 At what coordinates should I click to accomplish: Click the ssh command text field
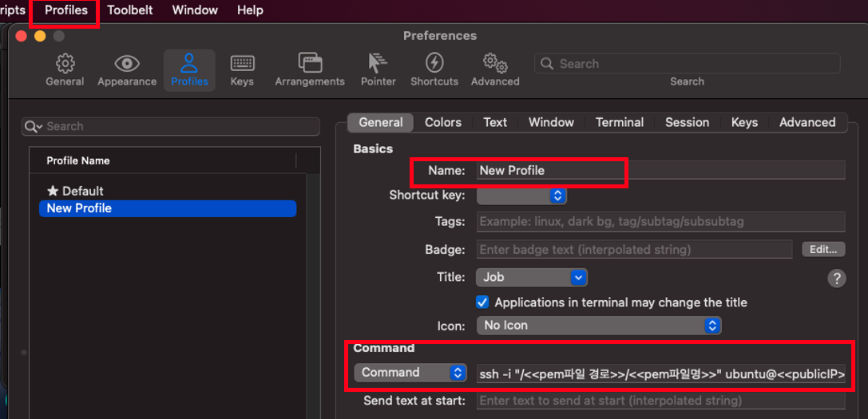[x=660, y=375]
